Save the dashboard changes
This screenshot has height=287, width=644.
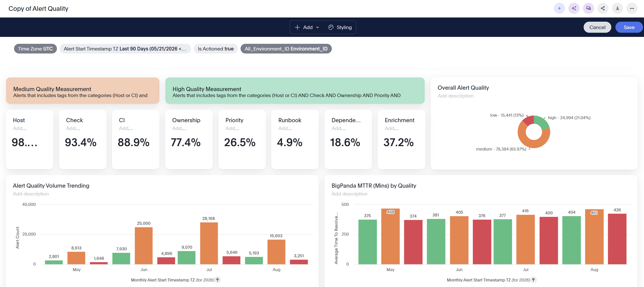tap(629, 27)
